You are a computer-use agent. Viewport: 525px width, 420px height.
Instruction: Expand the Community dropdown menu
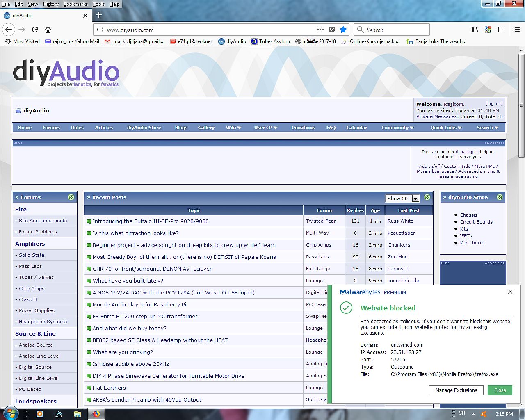(397, 128)
